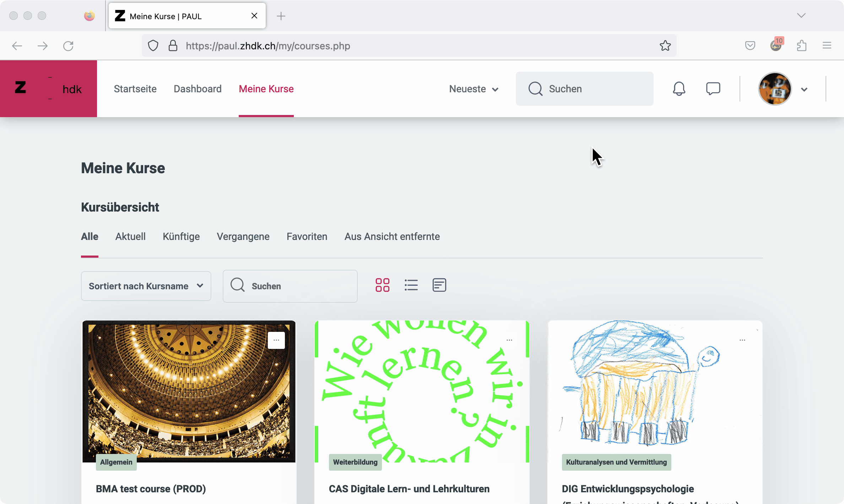This screenshot has height=504, width=844.
Task: Go to Dashboard in navigation
Action: tap(198, 89)
